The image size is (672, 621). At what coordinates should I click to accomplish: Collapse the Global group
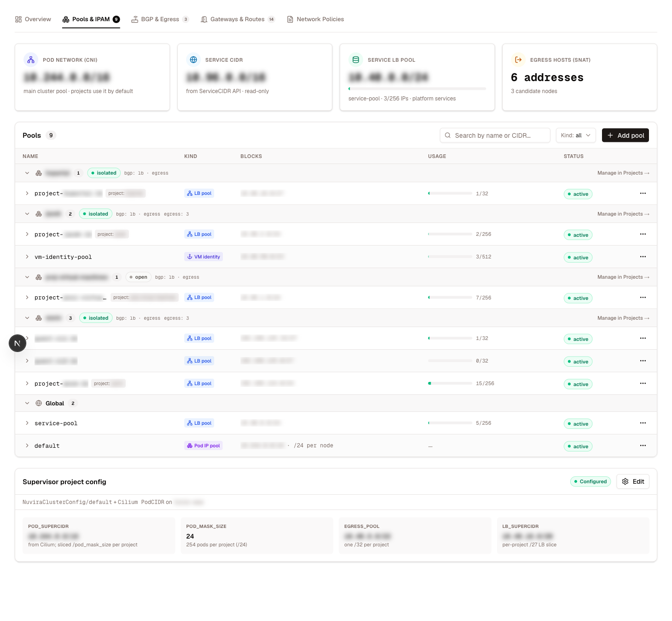click(27, 404)
